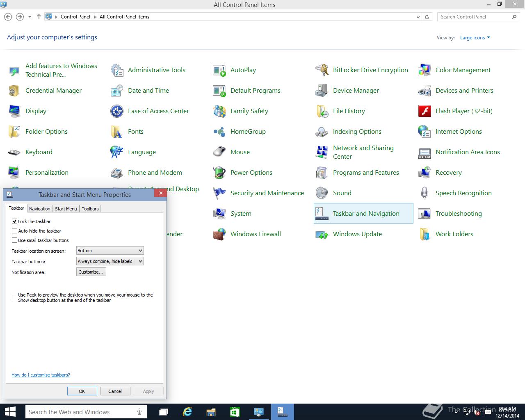Refresh the Control Panel address bar

pyautogui.click(x=427, y=17)
